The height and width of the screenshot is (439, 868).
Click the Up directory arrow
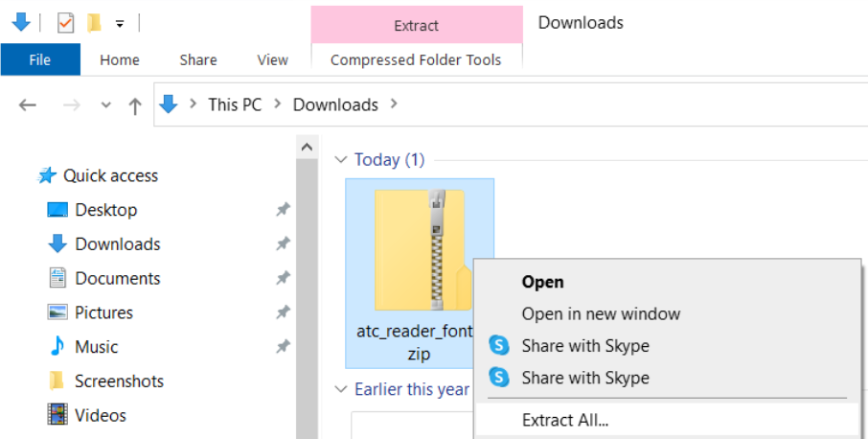click(x=135, y=105)
